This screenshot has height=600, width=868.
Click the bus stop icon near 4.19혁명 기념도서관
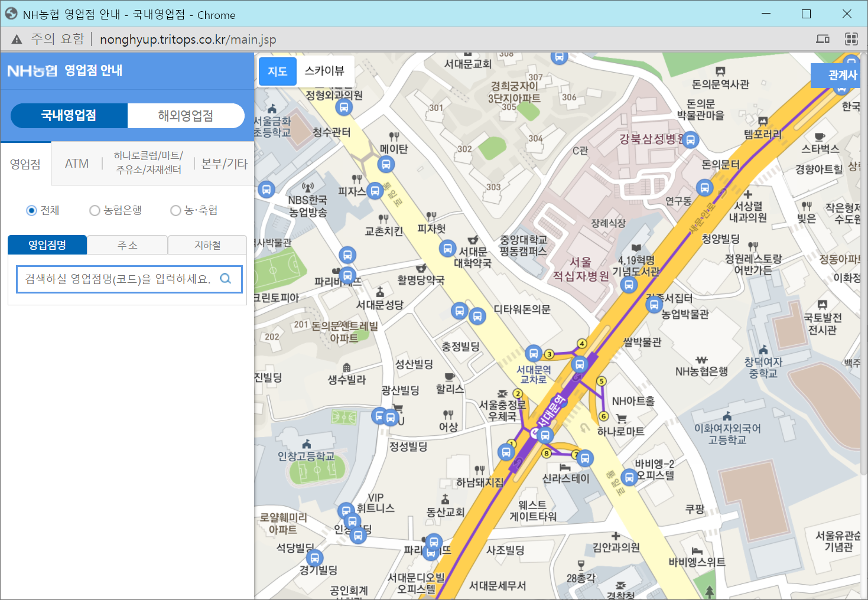click(x=629, y=285)
